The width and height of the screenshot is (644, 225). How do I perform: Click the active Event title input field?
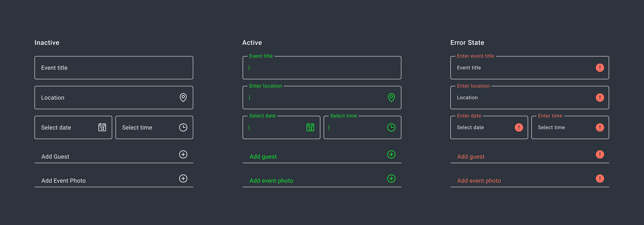tap(322, 68)
